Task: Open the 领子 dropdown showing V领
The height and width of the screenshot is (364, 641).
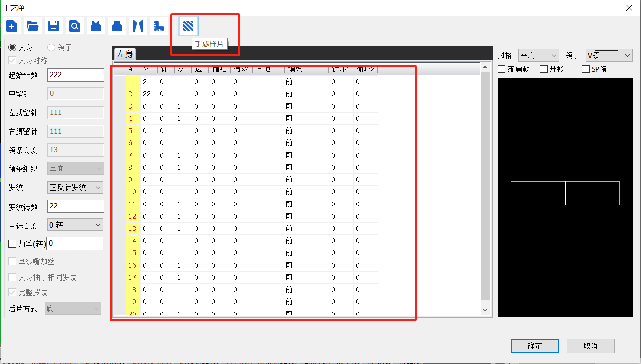Action: pos(609,55)
